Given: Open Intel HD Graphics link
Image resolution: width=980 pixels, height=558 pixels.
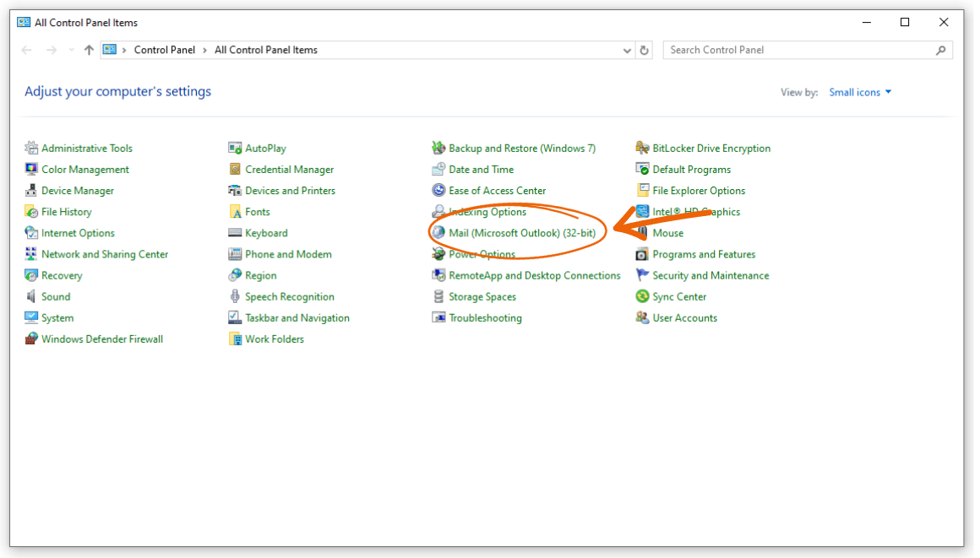Looking at the screenshot, I should point(696,212).
